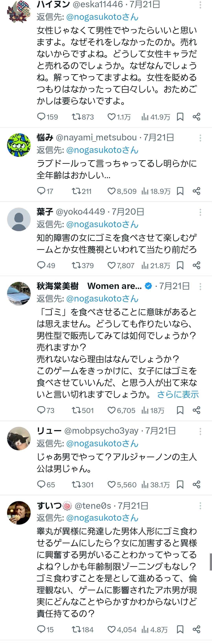212x644 pixels.
Task: Reply to ハイヌン's tweet
Action: [x=41, y=117]
